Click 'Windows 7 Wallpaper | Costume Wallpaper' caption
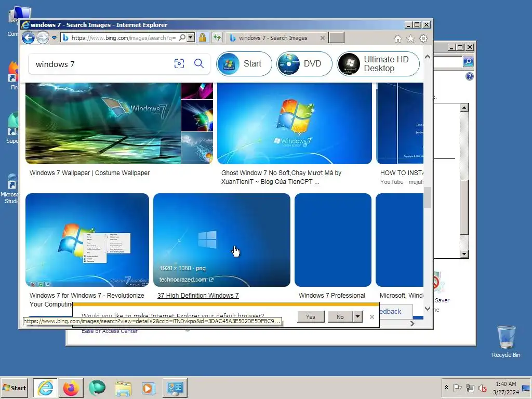 (x=89, y=172)
